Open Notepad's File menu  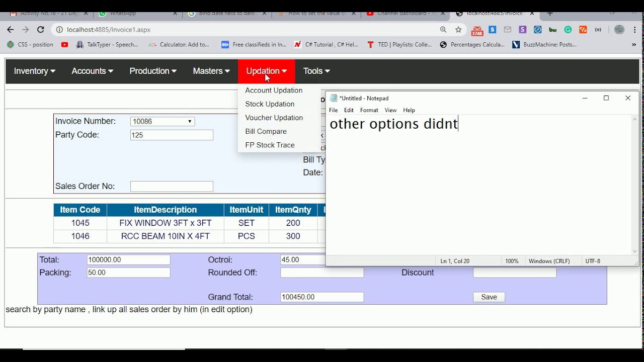click(x=334, y=110)
